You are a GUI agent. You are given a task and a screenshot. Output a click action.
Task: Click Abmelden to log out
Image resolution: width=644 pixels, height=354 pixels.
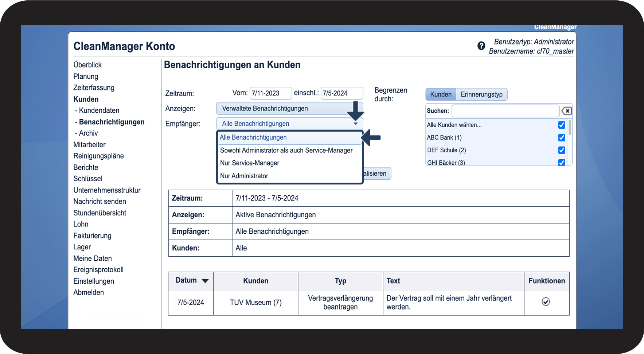tap(89, 292)
